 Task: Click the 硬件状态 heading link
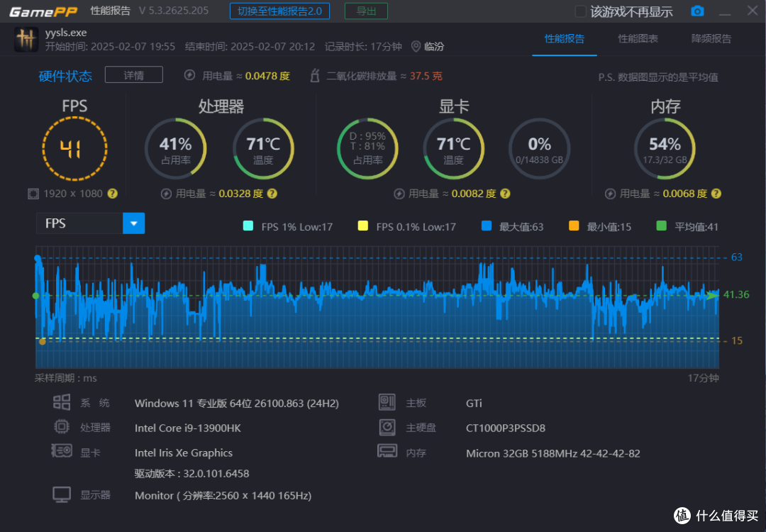[x=65, y=76]
